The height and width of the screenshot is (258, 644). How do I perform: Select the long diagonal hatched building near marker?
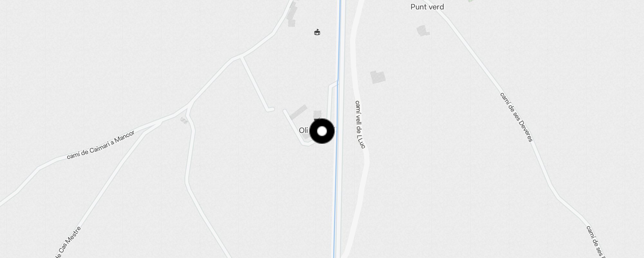click(x=298, y=112)
